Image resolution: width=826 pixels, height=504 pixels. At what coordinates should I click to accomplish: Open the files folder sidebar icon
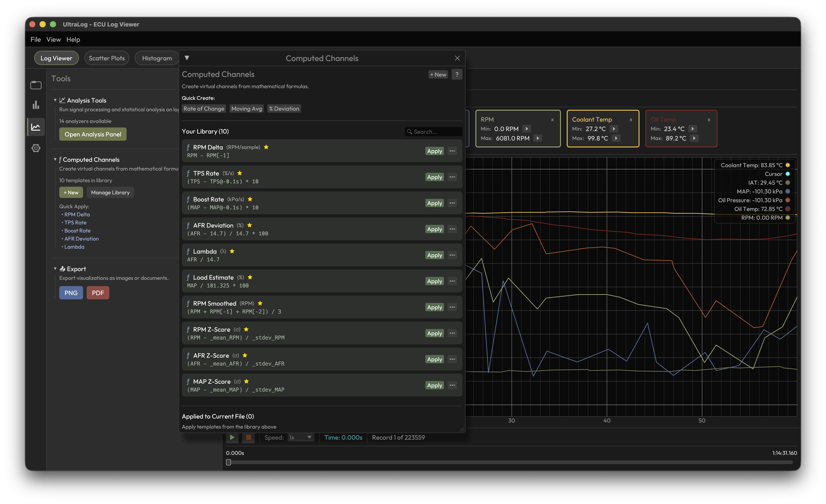[36, 85]
